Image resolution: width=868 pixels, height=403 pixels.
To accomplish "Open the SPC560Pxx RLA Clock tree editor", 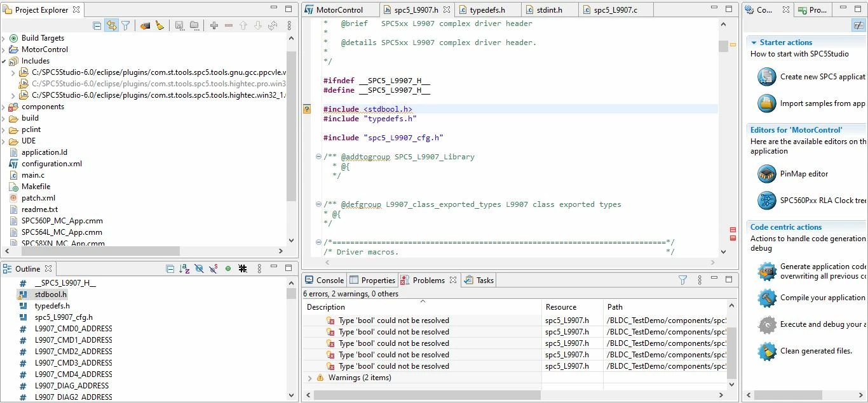I will pos(811,201).
